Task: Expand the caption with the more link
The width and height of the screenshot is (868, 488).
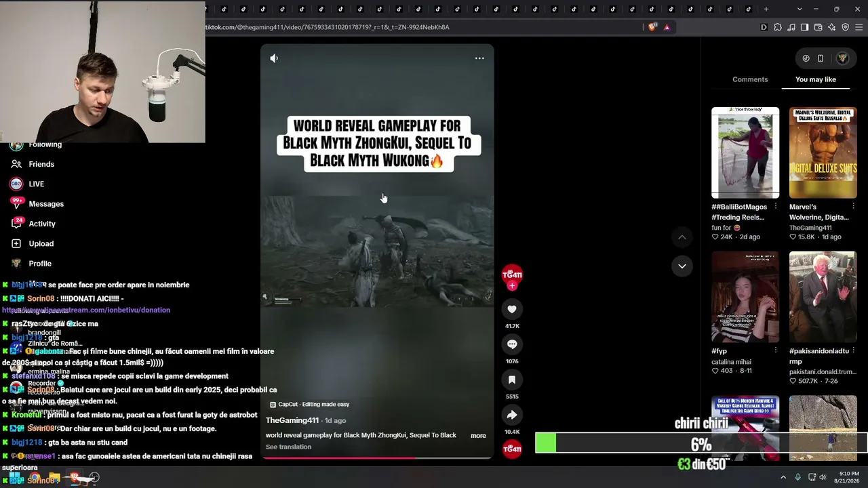Action: point(478,435)
